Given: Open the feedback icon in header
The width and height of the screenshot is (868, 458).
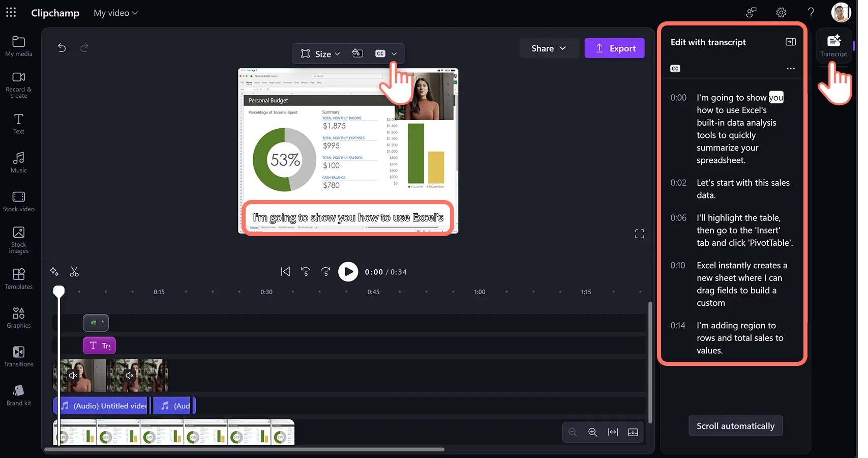Looking at the screenshot, I should pyautogui.click(x=751, y=12).
